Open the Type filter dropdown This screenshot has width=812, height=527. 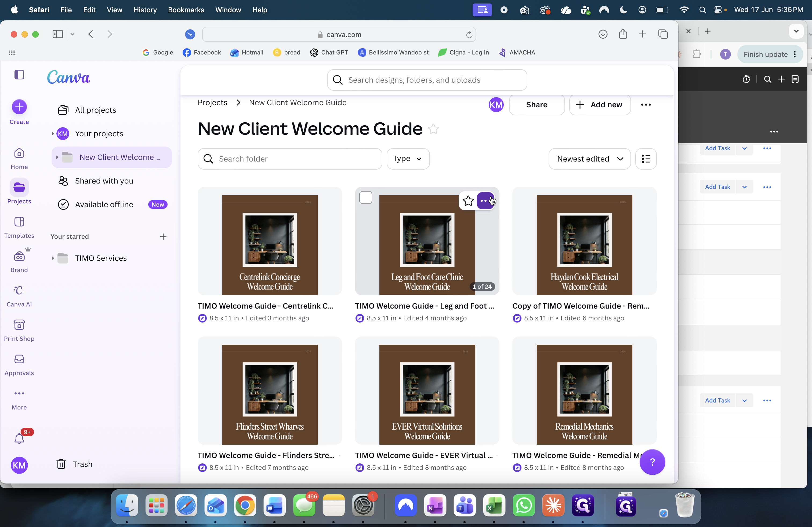pyautogui.click(x=408, y=159)
